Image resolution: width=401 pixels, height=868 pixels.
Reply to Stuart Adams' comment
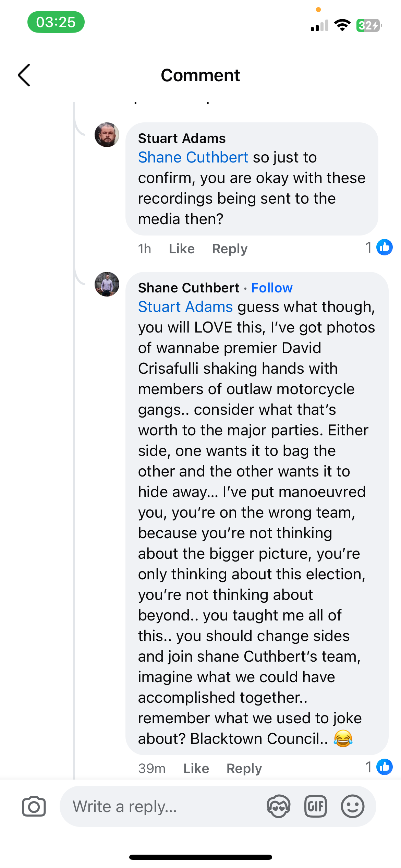point(230,249)
